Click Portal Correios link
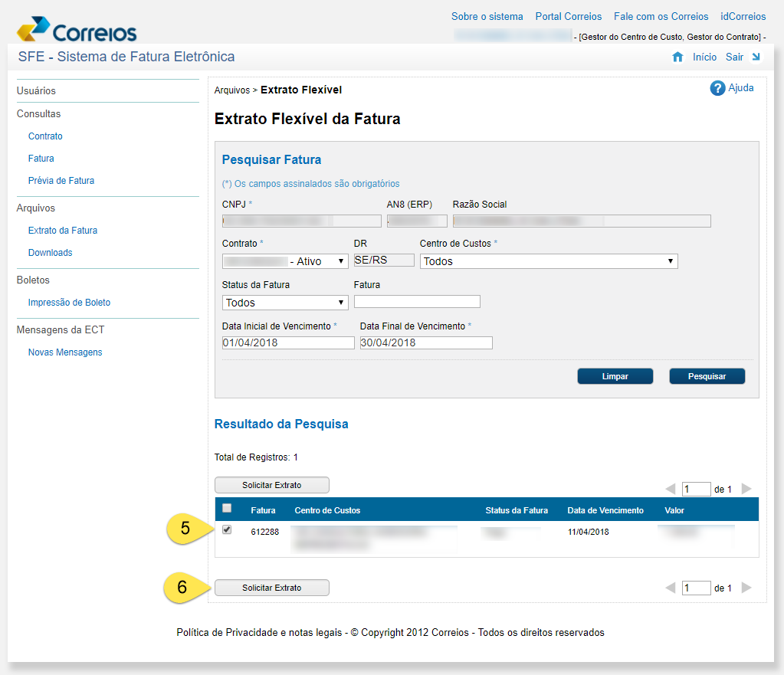This screenshot has width=784, height=675. tap(569, 17)
